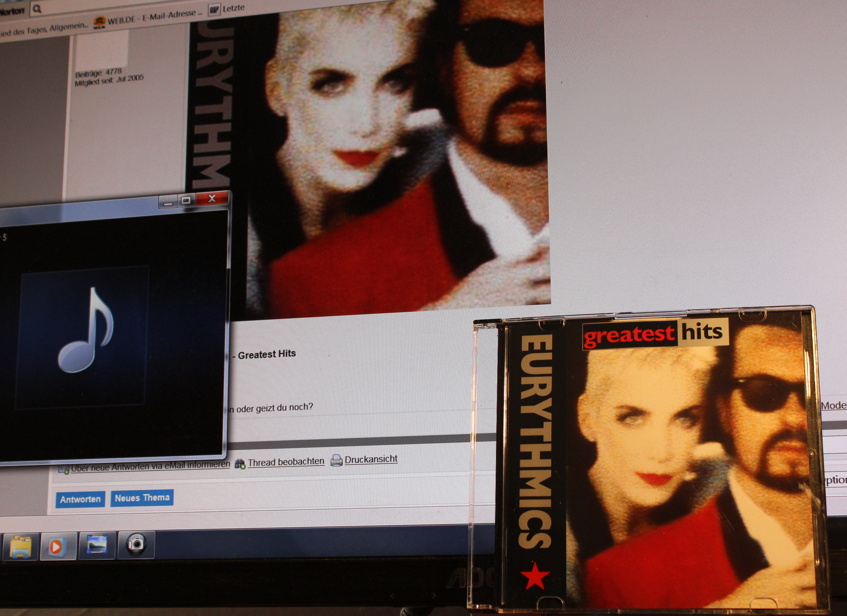Open the picture viewer taskbar icon

click(x=97, y=545)
